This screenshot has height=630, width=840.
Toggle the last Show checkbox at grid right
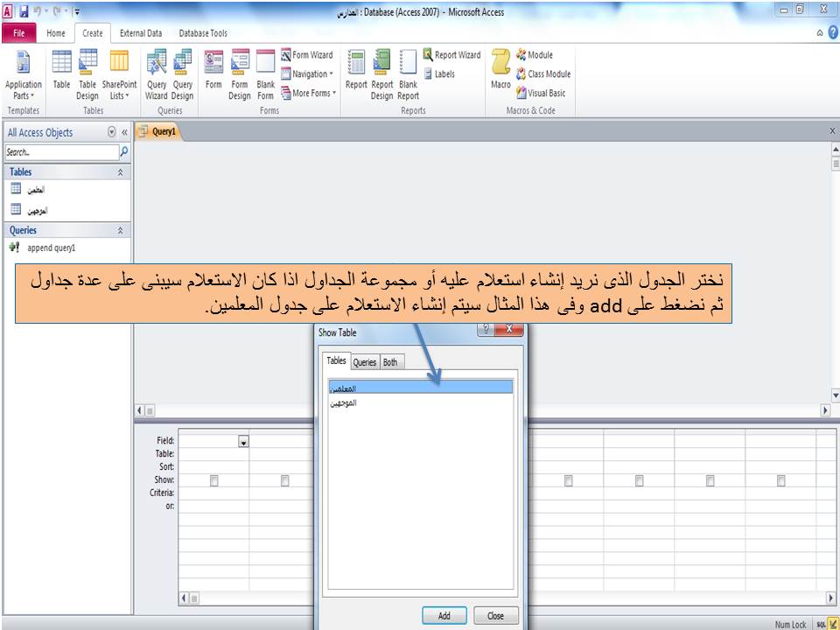click(781, 481)
